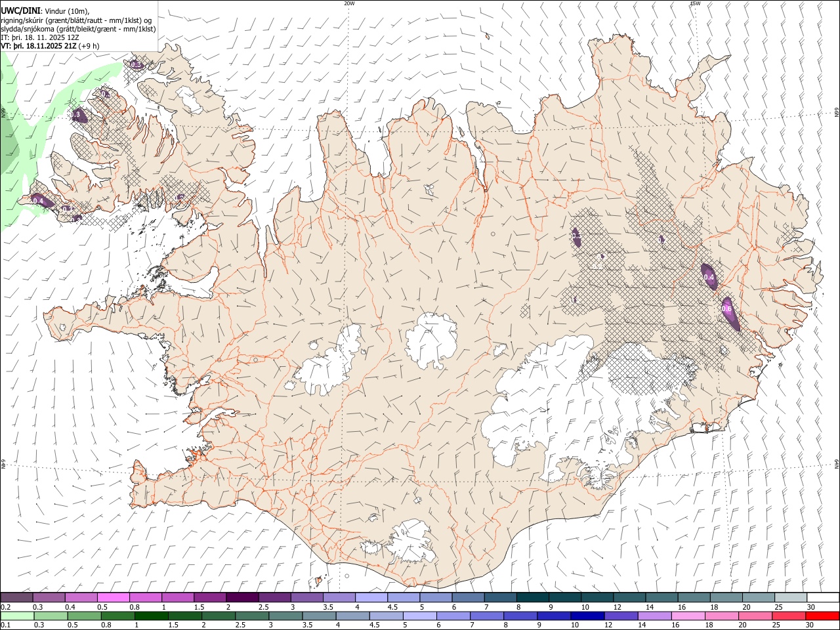The image size is (840, 630).
Task: Pick bottom-row swatch between 0.5 and 0.8
Action: click(85, 616)
